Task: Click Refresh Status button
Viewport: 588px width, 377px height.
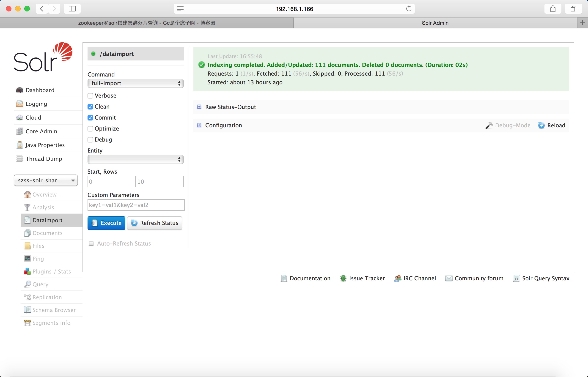Action: pos(154,223)
